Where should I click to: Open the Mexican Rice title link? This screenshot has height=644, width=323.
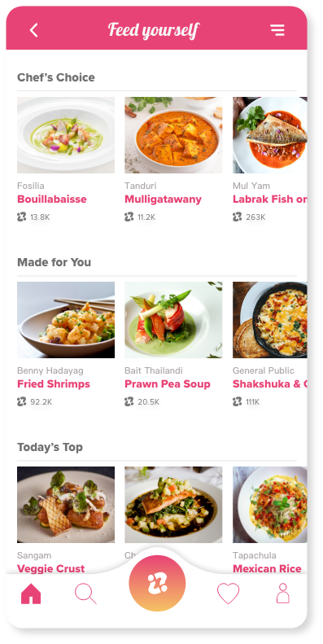coord(267,569)
